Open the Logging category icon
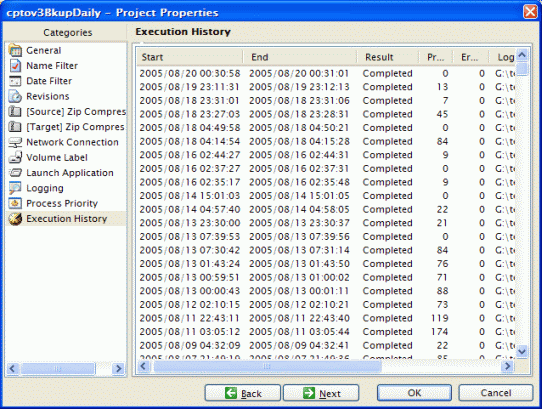 pyautogui.click(x=15, y=188)
